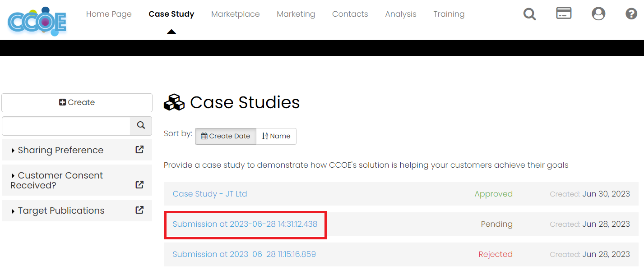
Task: Open Sharing Preference in a new window
Action: coord(139,150)
